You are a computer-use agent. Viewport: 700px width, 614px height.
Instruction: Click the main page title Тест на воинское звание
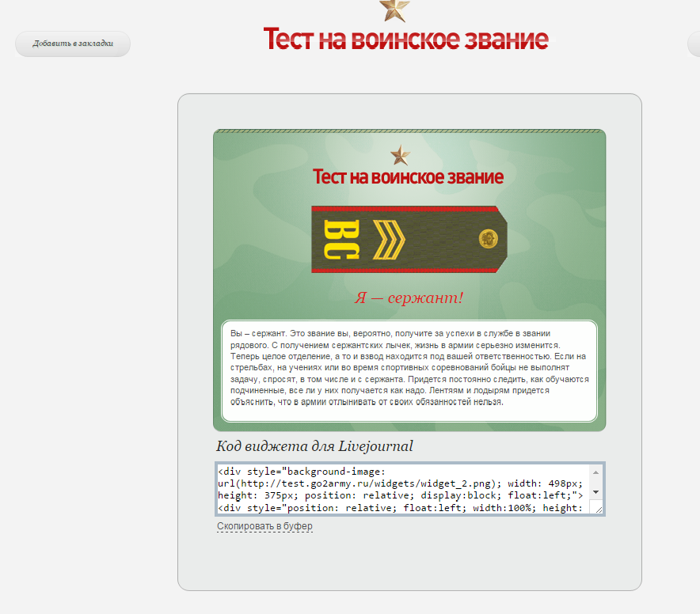coord(405,39)
